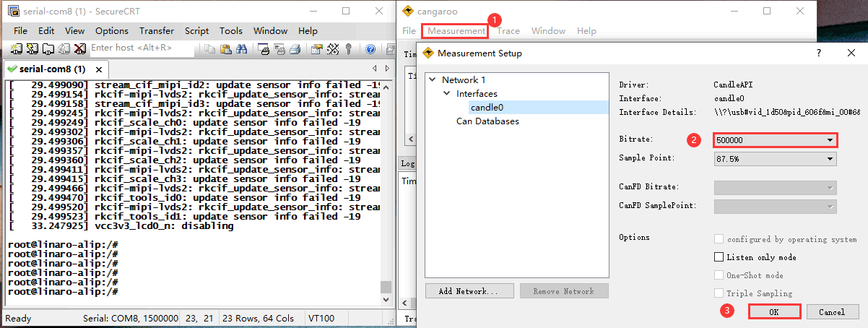Click the Paste clipboard icon in SecureCRT
The width and height of the screenshot is (868, 328).
225,49
